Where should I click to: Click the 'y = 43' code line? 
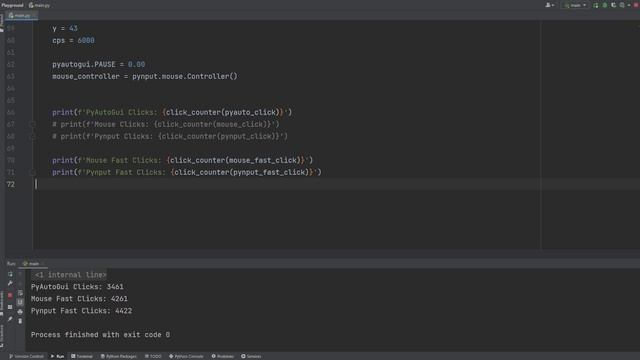tap(64, 29)
